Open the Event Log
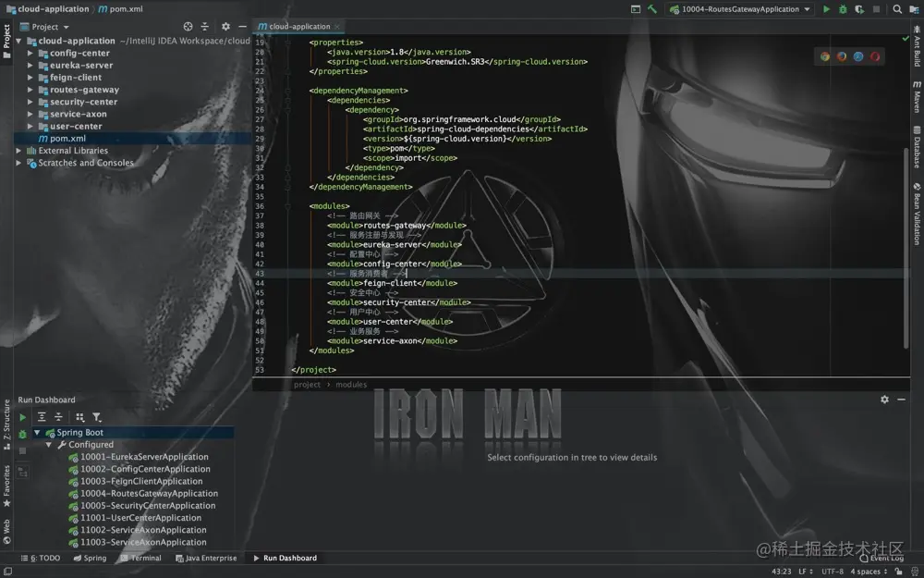Image resolution: width=924 pixels, height=578 pixels. pyautogui.click(x=881, y=558)
